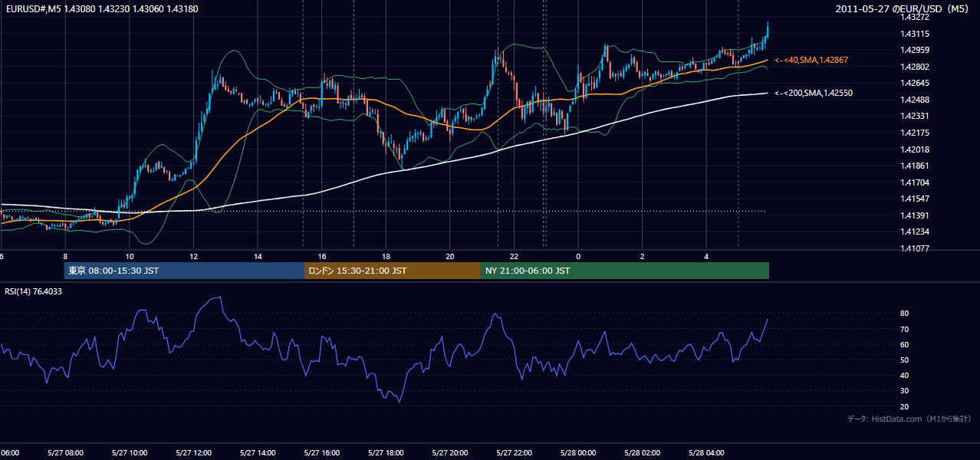Select the Tokyo session bar 東京 08:00-15:30 JST
980x460 pixels.
[185, 271]
